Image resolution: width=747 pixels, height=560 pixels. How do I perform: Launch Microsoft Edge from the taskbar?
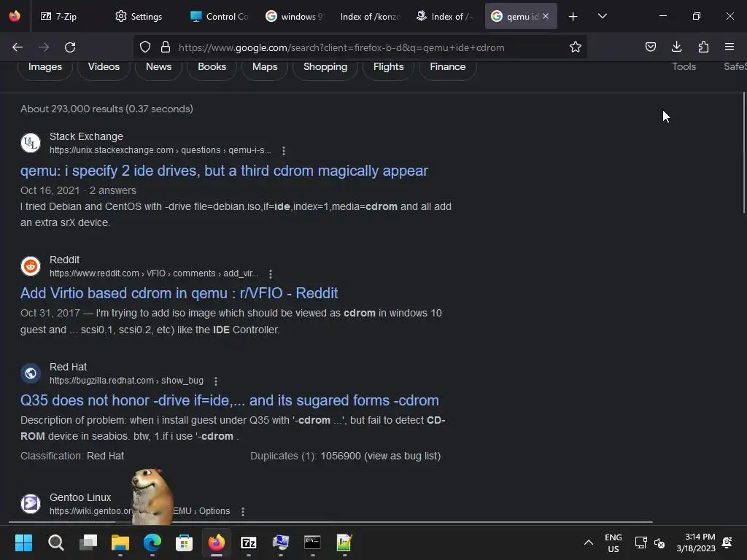pos(152,542)
